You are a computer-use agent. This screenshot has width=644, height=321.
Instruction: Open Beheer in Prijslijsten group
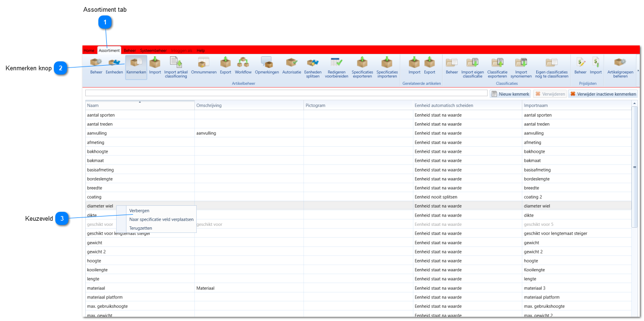click(x=580, y=66)
